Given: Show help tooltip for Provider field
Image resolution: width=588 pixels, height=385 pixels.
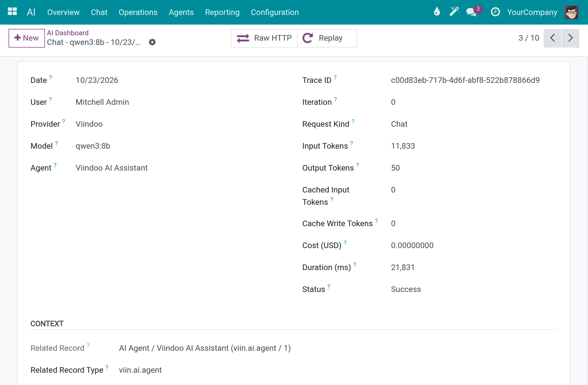Looking at the screenshot, I should pos(64,121).
